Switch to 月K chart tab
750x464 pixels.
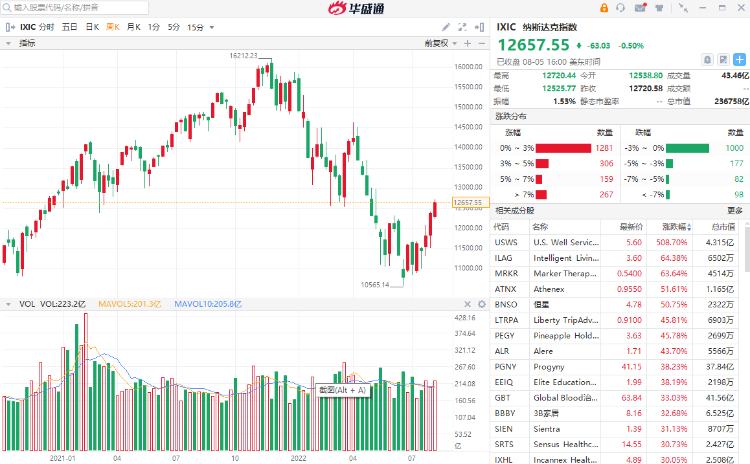tap(133, 27)
